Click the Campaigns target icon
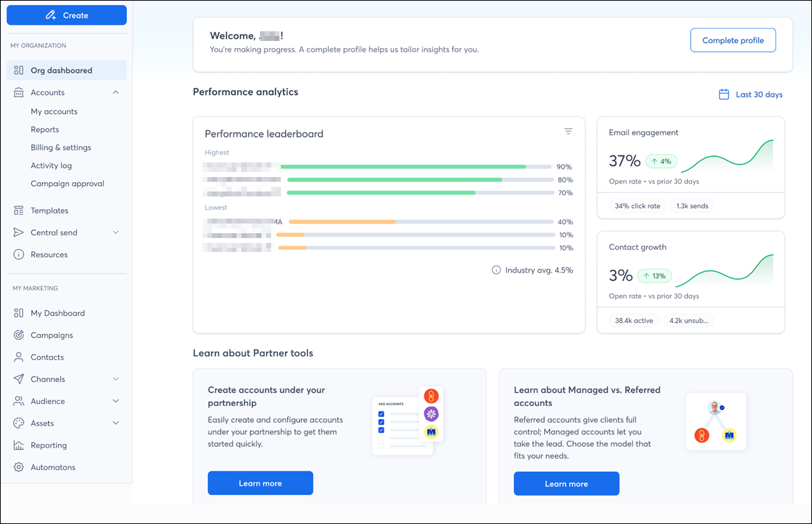Image resolution: width=812 pixels, height=524 pixels. 19,335
